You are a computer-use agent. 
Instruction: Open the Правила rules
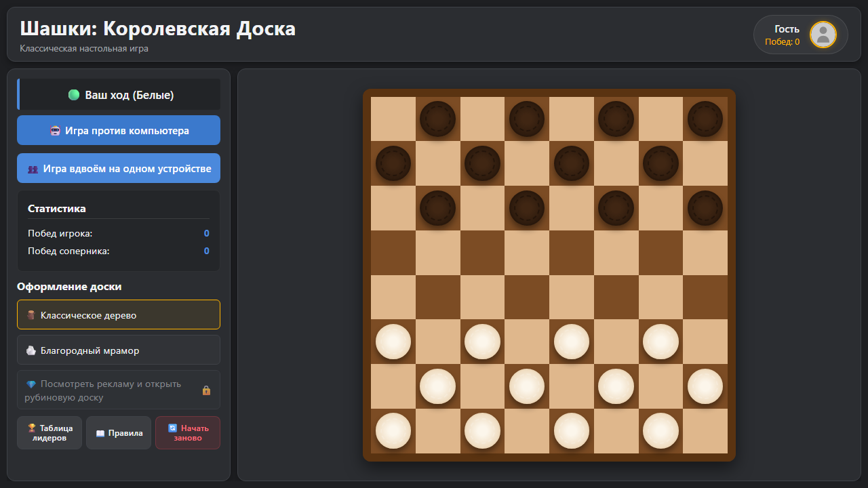pos(119,432)
